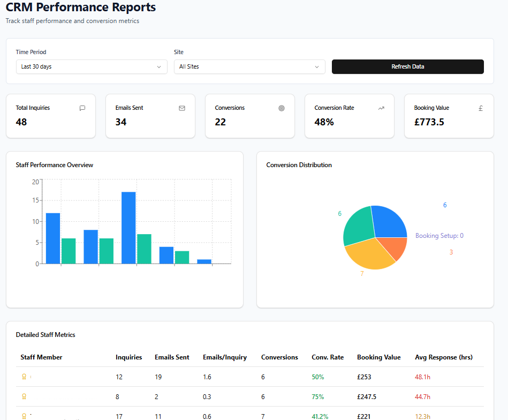Click the 50% conversion rate cell
Image resolution: width=508 pixels, height=420 pixels.
tap(318, 377)
